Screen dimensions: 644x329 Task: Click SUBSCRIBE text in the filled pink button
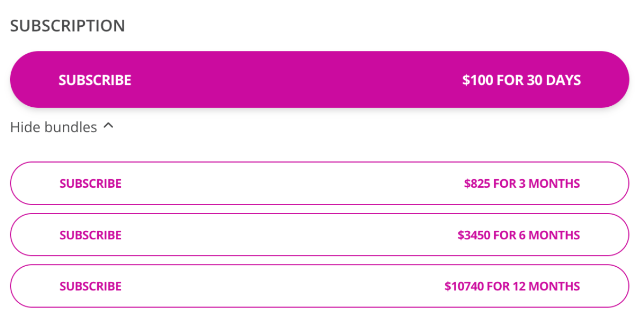pyautogui.click(x=95, y=81)
